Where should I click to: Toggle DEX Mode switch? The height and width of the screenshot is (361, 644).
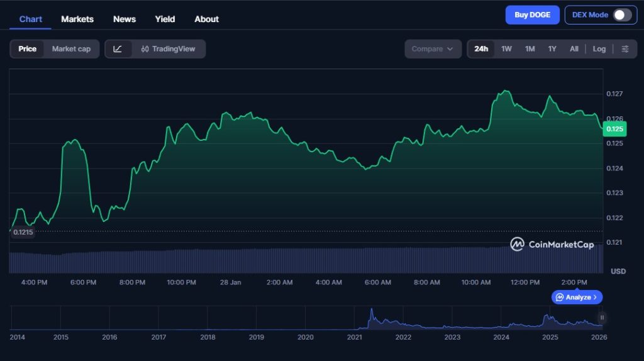(x=621, y=15)
